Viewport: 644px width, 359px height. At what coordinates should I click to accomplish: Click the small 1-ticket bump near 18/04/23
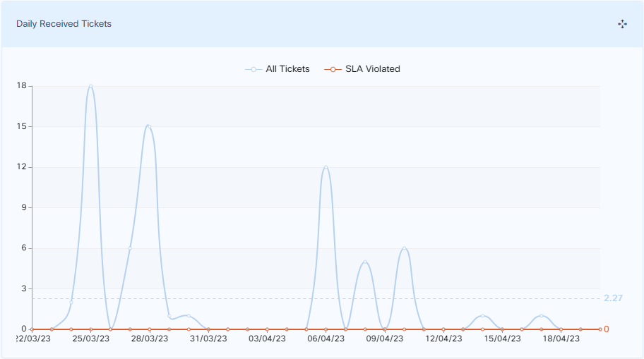point(541,315)
